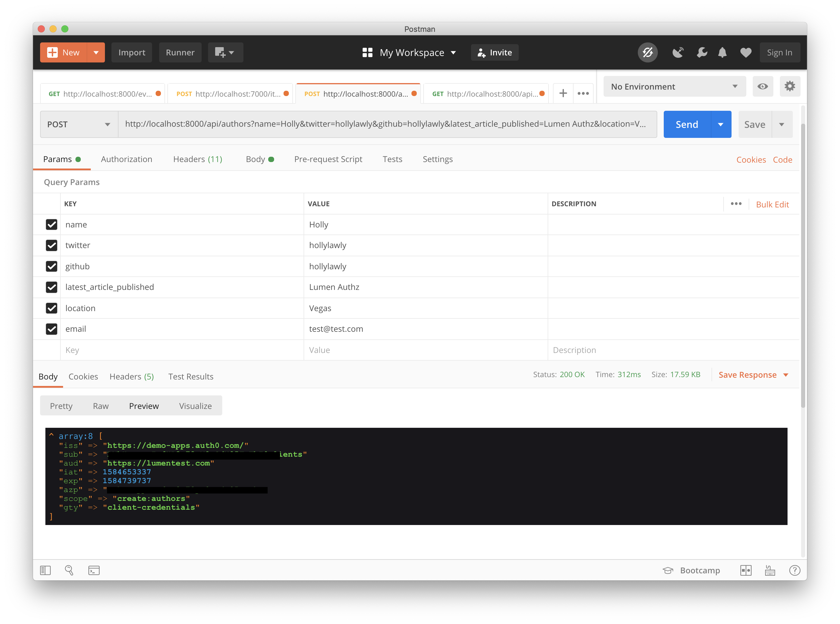Collapse the array caret in response preview
The height and width of the screenshot is (624, 840).
pyautogui.click(x=51, y=435)
